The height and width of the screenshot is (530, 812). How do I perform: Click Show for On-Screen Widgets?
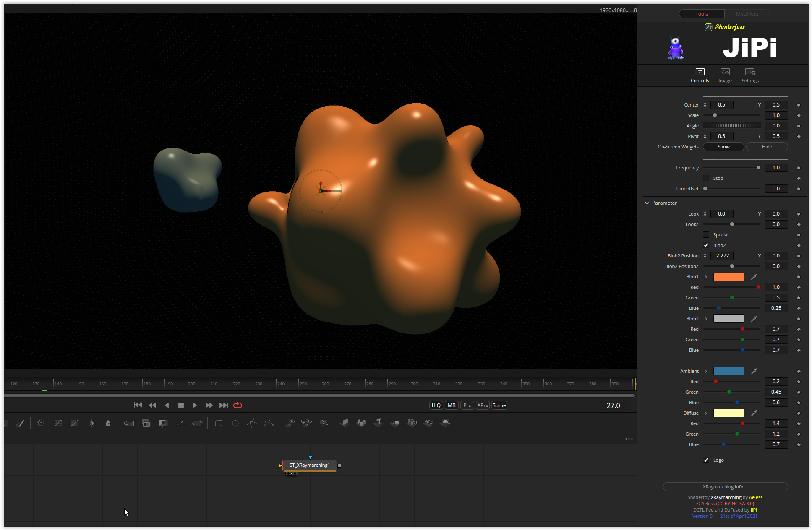point(723,147)
